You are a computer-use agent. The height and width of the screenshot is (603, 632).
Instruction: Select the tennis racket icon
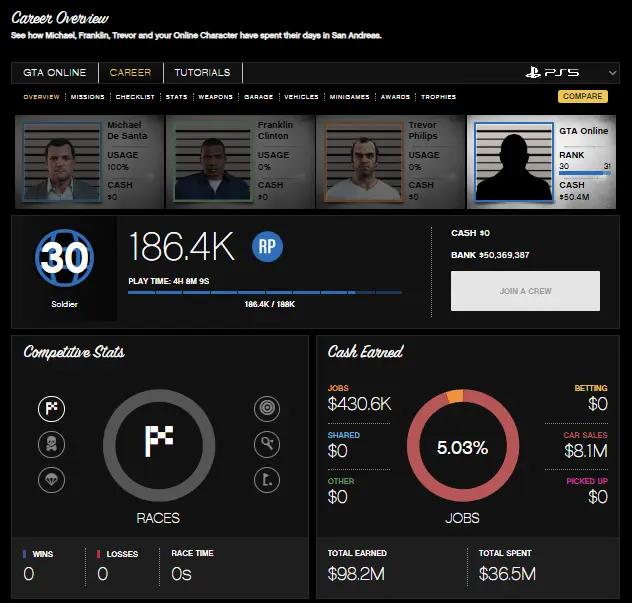266,443
